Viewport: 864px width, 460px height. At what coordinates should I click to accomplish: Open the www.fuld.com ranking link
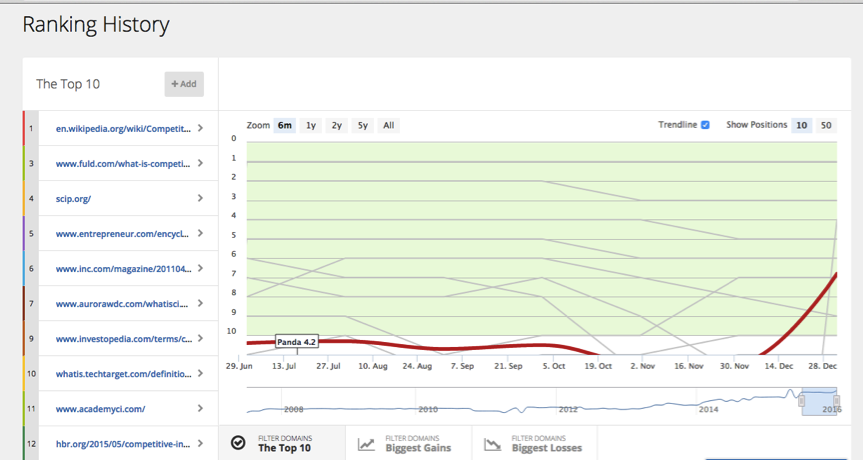[122, 163]
